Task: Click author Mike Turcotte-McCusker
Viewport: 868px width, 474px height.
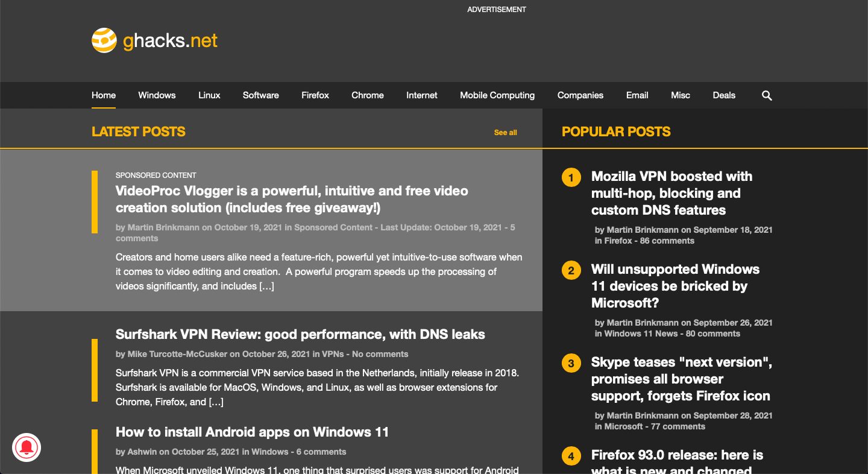Action: click(x=177, y=354)
